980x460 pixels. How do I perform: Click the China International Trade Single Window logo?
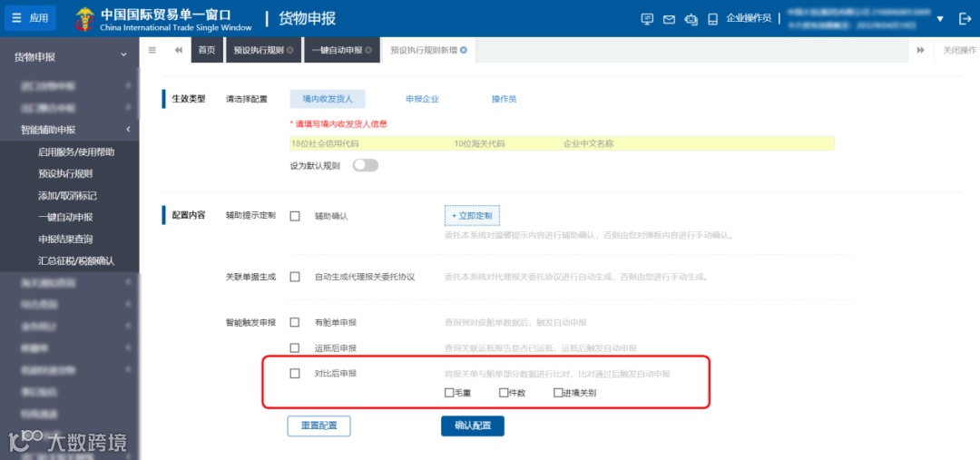coord(163,19)
